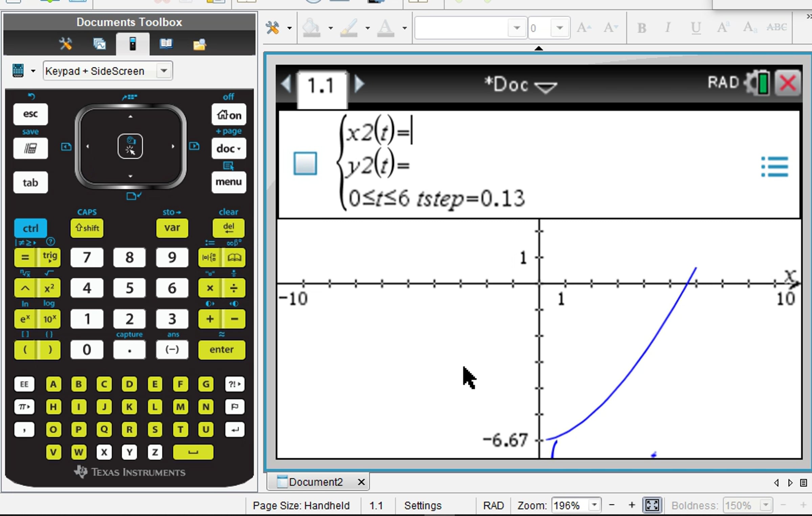Open the Content Explorer folder tab icon
812x516 pixels.
click(199, 44)
